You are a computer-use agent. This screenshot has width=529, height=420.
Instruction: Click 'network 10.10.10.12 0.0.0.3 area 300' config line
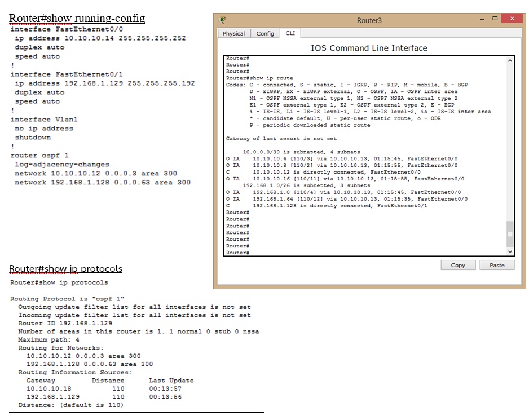[96, 174]
